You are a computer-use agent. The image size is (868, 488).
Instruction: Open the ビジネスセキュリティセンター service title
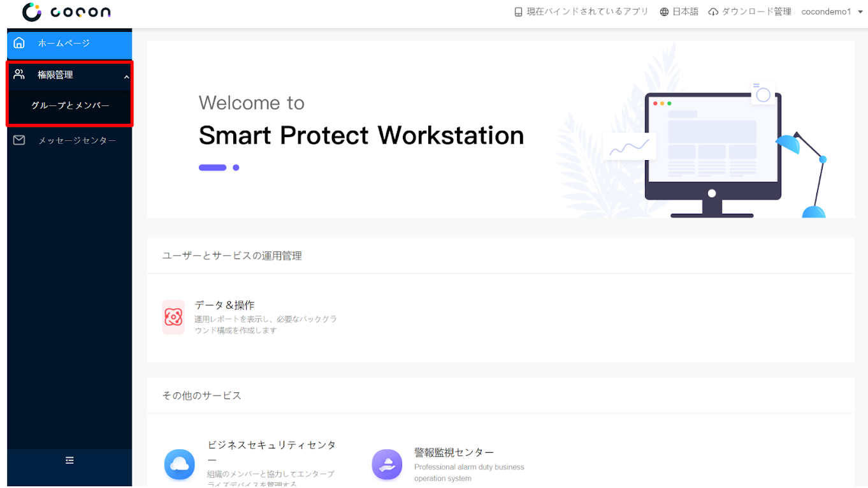tap(271, 452)
